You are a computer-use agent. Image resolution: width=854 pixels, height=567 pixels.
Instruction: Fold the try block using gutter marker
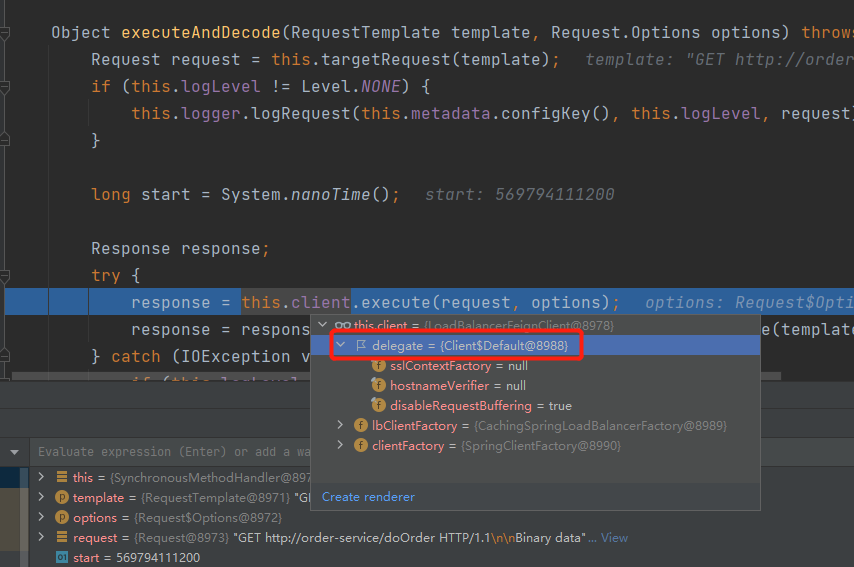pos(6,275)
